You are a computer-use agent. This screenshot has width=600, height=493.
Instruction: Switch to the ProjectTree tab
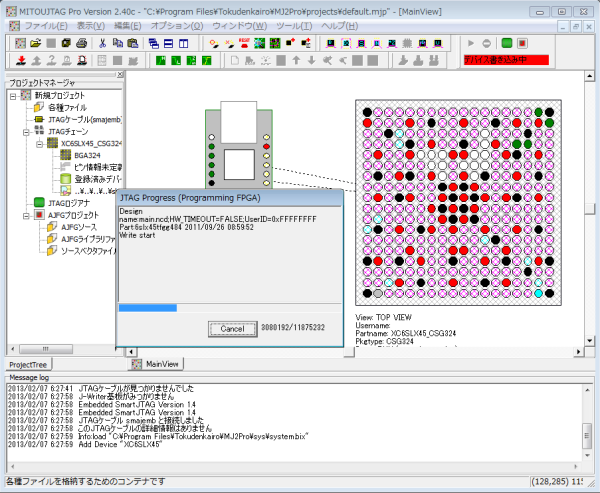(27, 364)
